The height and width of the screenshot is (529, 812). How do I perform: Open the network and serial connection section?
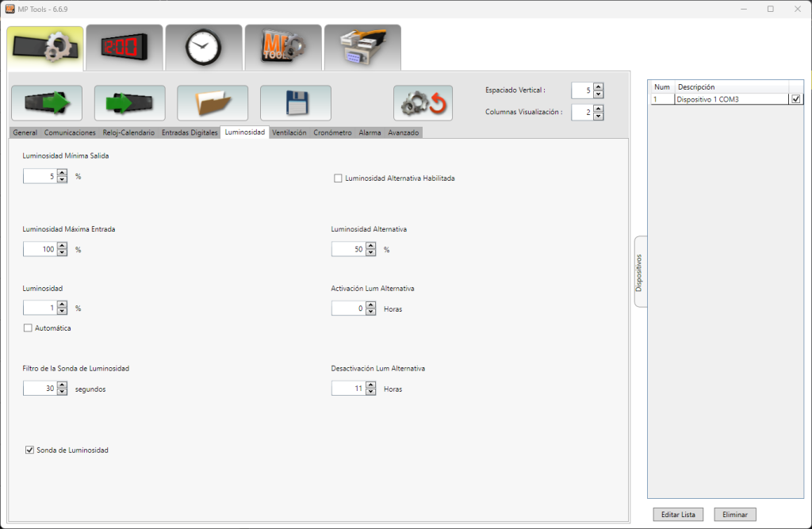362,48
